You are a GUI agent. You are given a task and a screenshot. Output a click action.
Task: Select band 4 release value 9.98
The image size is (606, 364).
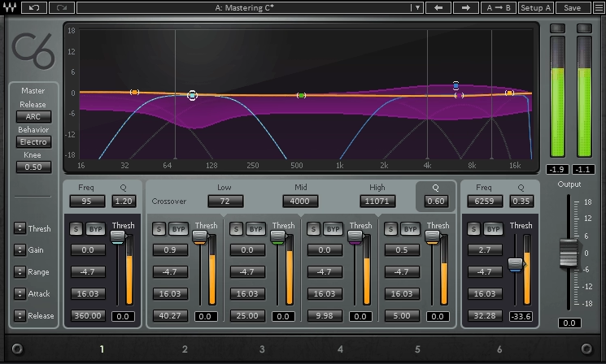pyautogui.click(x=325, y=315)
